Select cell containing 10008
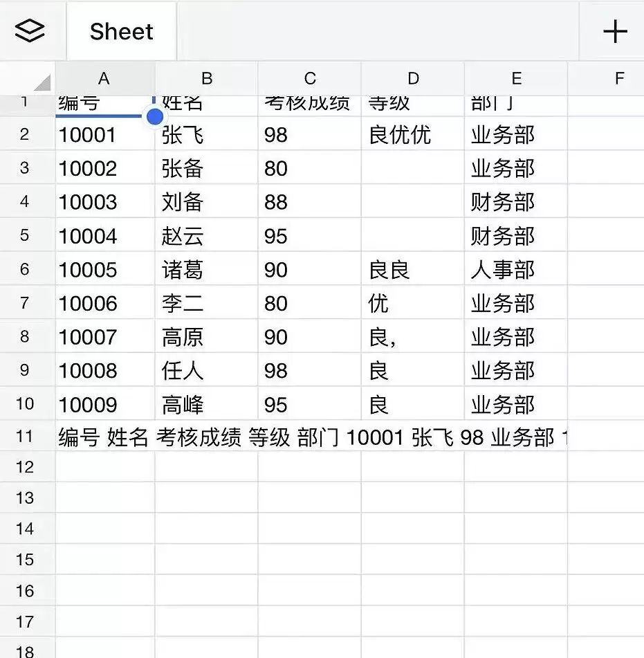The width and height of the screenshot is (644, 658). (x=105, y=370)
